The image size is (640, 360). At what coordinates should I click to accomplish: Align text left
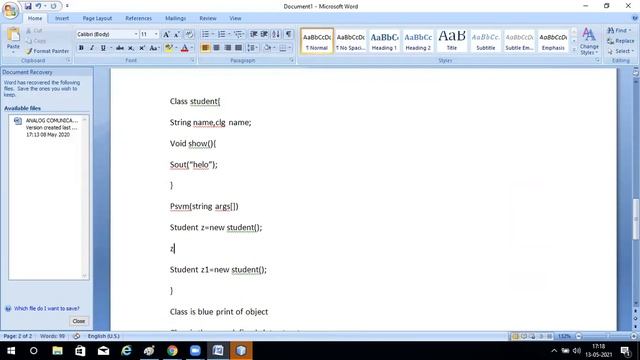205,48
